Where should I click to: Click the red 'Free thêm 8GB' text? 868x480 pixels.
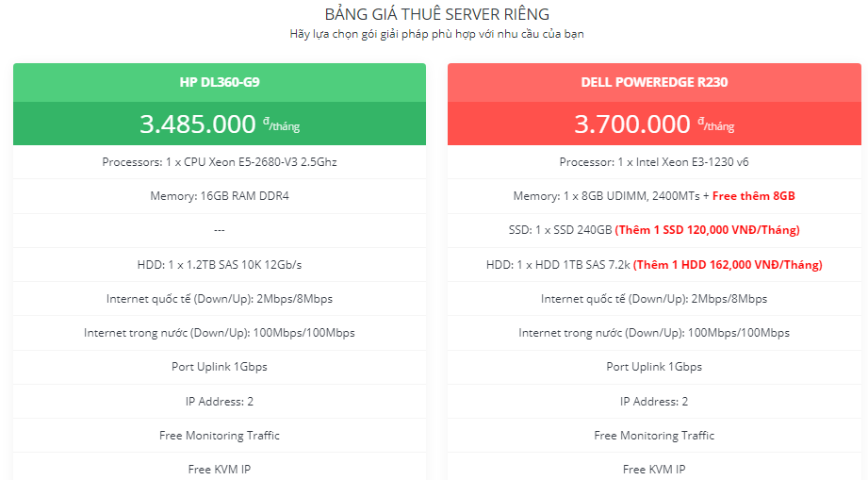pos(754,196)
